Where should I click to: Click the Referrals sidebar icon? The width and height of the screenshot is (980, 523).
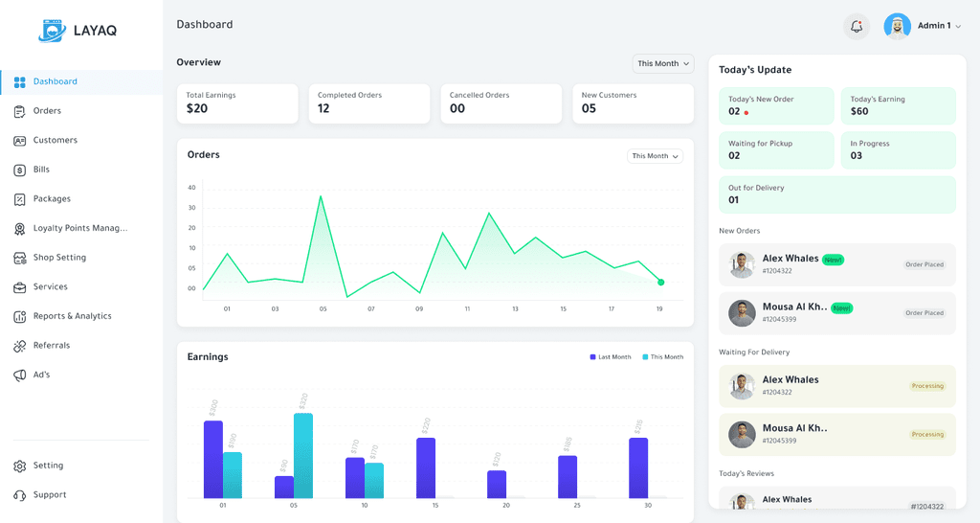coord(19,346)
